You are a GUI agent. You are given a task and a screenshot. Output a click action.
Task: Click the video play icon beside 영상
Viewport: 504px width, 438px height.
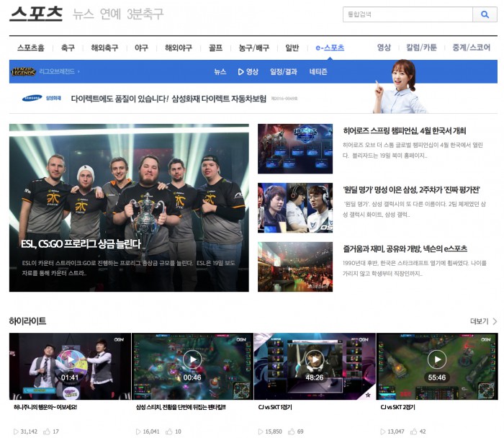(x=241, y=71)
